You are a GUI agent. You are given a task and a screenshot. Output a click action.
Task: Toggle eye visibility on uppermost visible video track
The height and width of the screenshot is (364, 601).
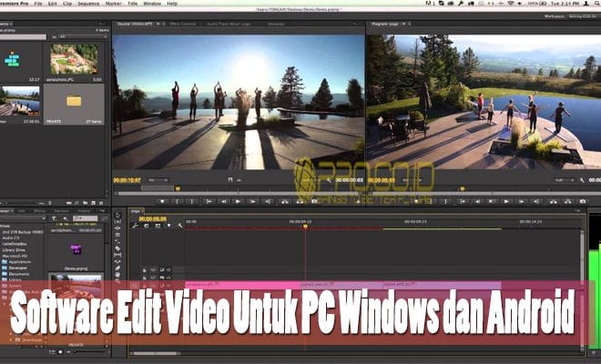(x=168, y=270)
